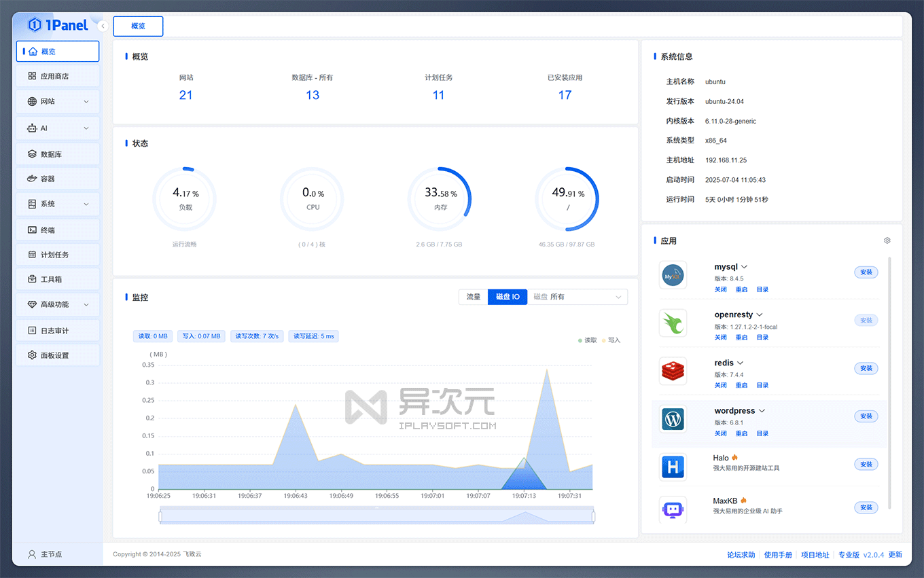This screenshot has height=578, width=924.
Task: Select the 磁盘 IO monitor option
Action: coord(508,297)
